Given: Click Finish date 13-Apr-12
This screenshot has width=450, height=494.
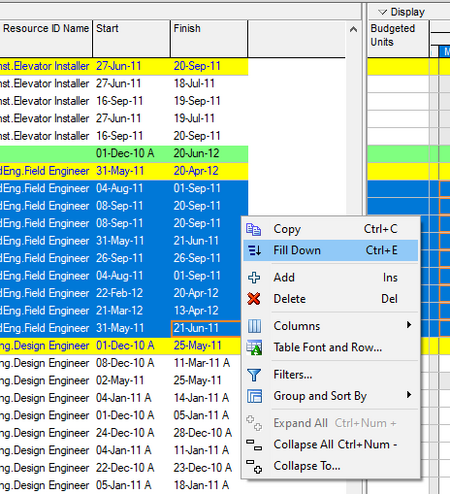Looking at the screenshot, I should tap(196, 311).
